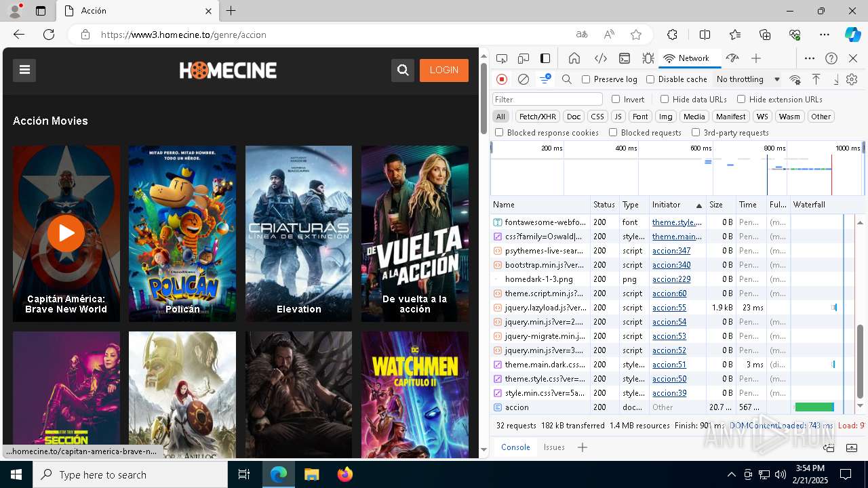This screenshot has width=868, height=488.
Task: Open the Policán movie poster
Action: pyautogui.click(x=182, y=233)
